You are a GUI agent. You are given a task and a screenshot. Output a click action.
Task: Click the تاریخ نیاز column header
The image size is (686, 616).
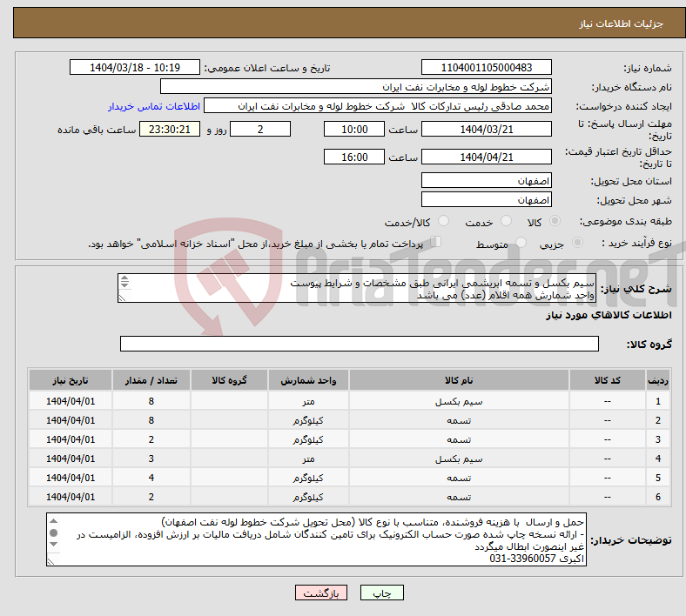[71, 380]
